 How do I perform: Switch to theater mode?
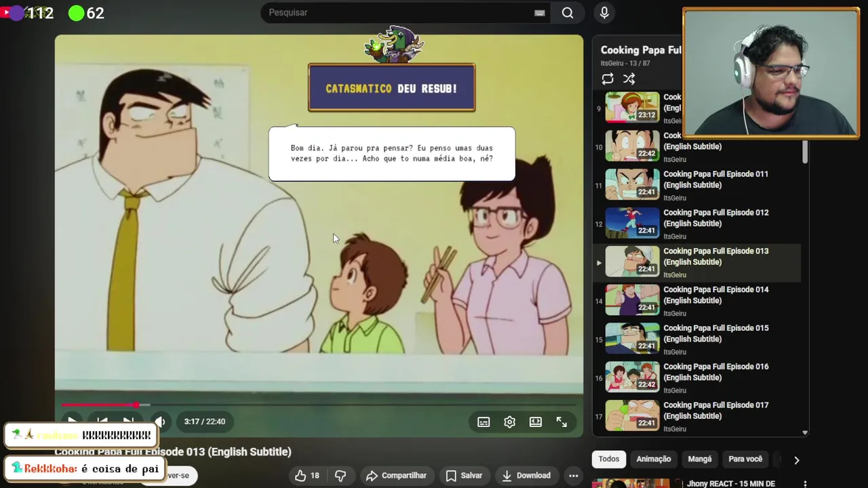pyautogui.click(x=536, y=422)
